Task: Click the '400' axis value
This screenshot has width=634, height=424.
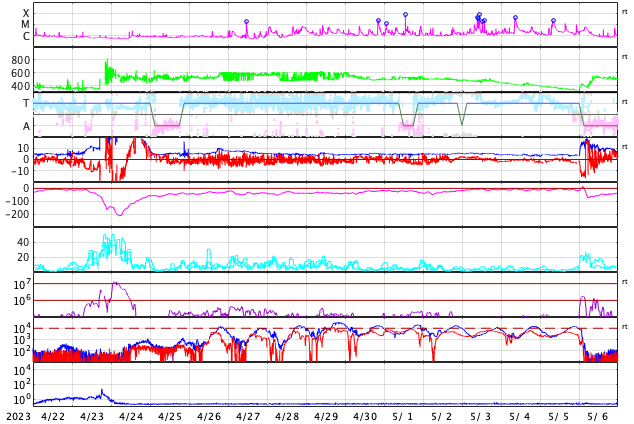Action: 20,86
